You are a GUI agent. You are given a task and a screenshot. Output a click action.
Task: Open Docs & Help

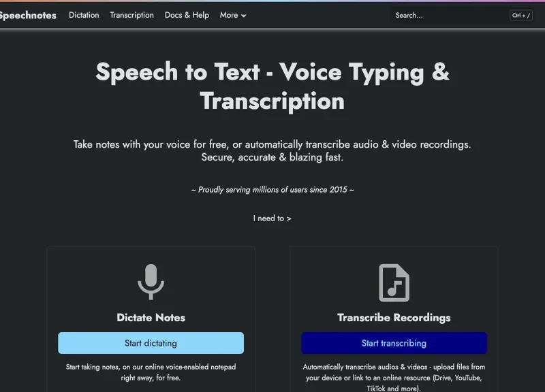(187, 15)
